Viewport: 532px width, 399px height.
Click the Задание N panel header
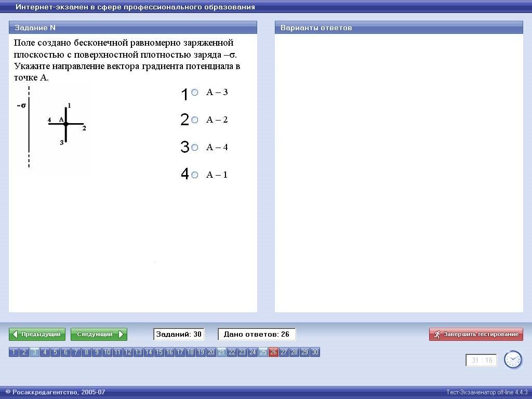(x=133, y=28)
